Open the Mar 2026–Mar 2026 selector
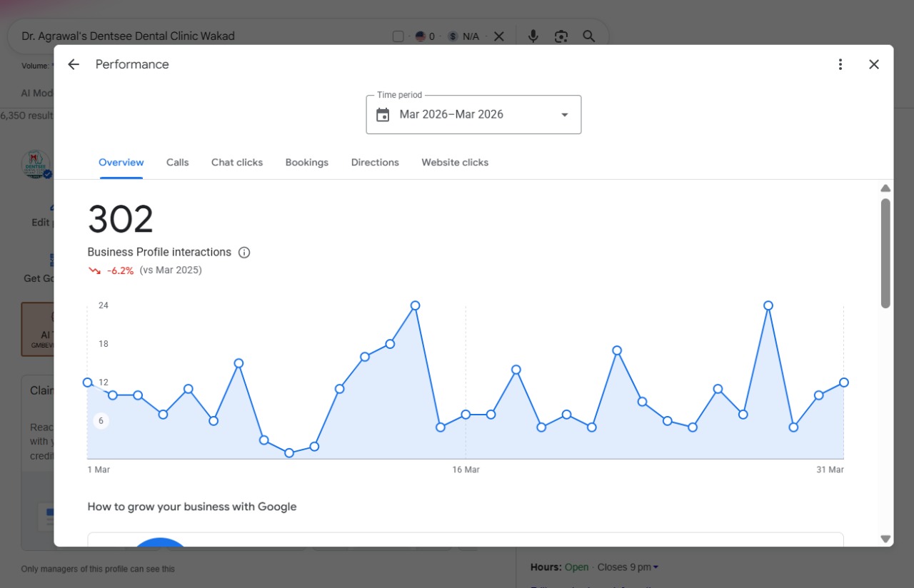 point(473,114)
